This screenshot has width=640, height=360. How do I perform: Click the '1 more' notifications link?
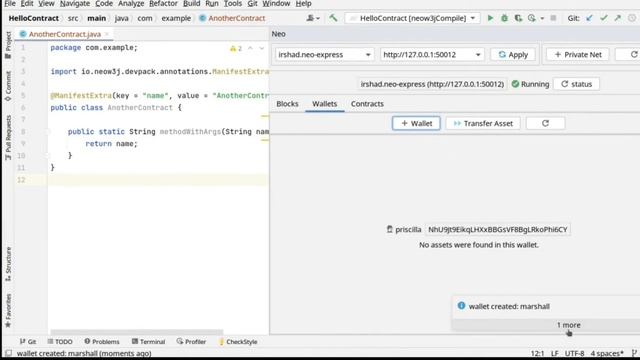tap(569, 325)
